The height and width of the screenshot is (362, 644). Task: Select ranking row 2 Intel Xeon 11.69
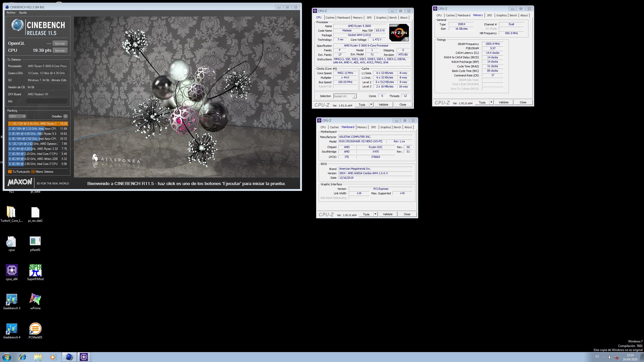pos(38,129)
